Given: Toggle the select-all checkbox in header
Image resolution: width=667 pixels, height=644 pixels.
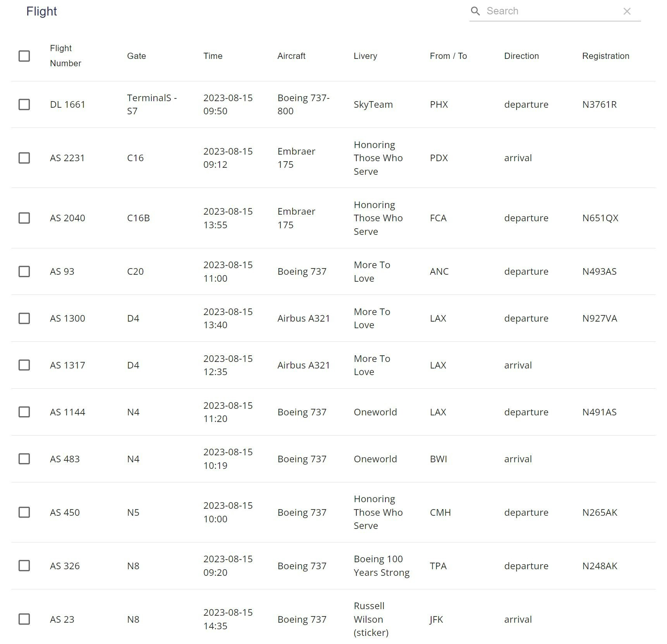Looking at the screenshot, I should [x=24, y=56].
